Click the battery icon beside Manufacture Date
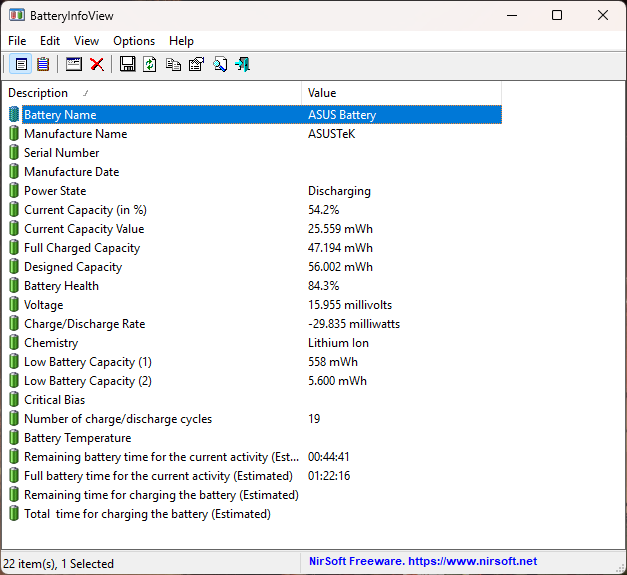This screenshot has width=627, height=575. pyautogui.click(x=14, y=172)
